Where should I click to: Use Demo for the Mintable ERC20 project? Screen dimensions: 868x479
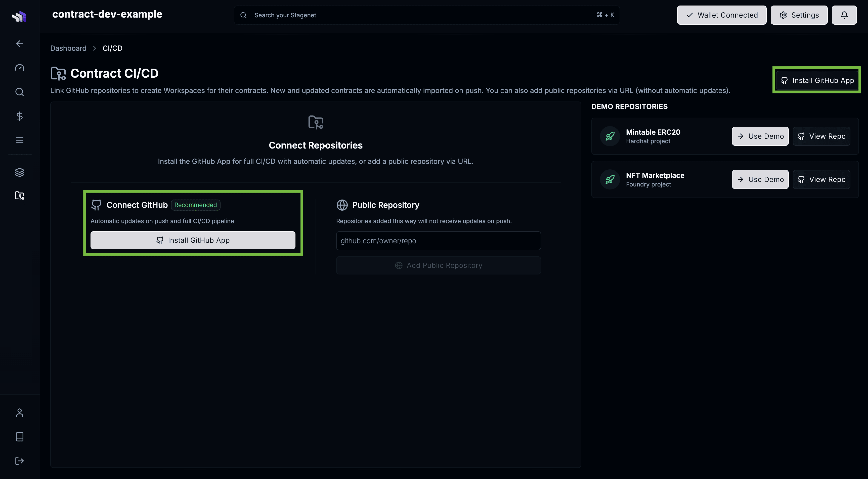tap(760, 136)
